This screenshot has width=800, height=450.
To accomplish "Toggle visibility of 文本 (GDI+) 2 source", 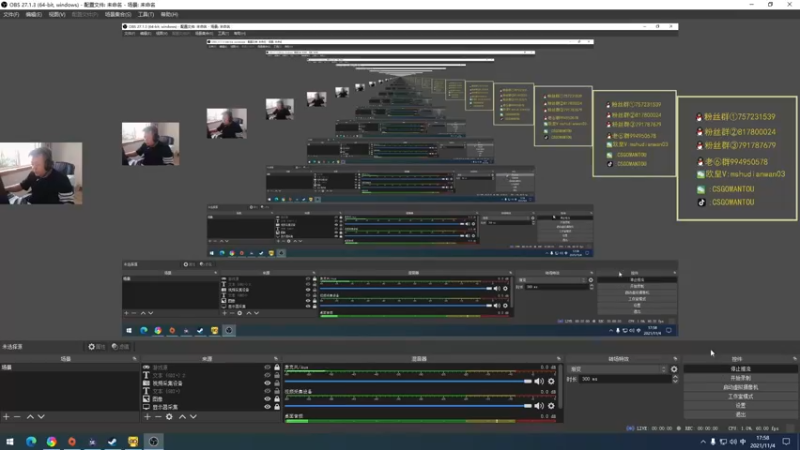I will (267, 375).
